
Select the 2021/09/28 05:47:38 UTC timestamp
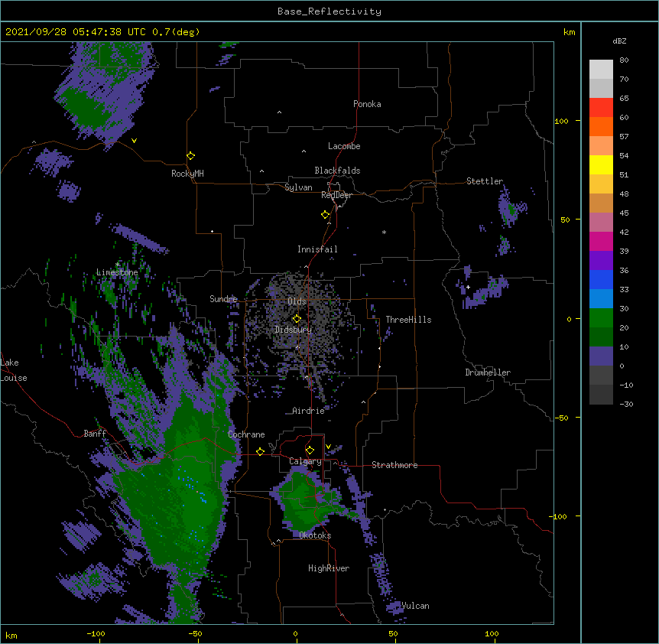point(76,32)
